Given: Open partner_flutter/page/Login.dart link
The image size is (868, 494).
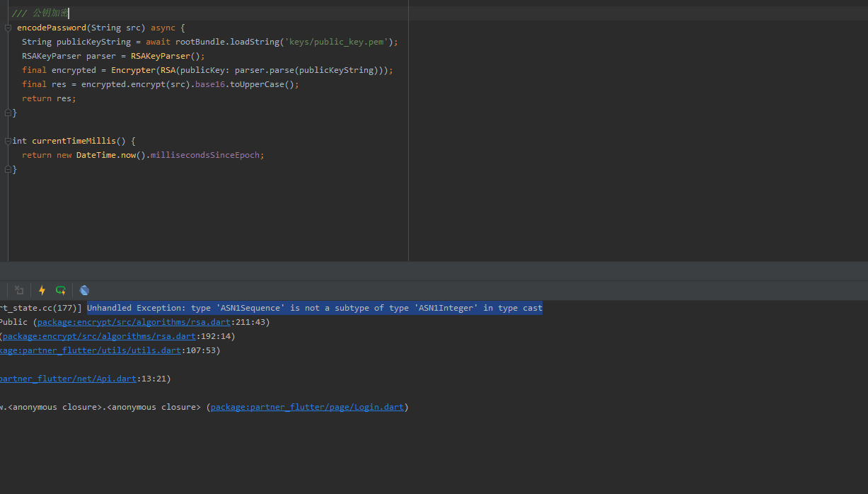Looking at the screenshot, I should tap(307, 407).
